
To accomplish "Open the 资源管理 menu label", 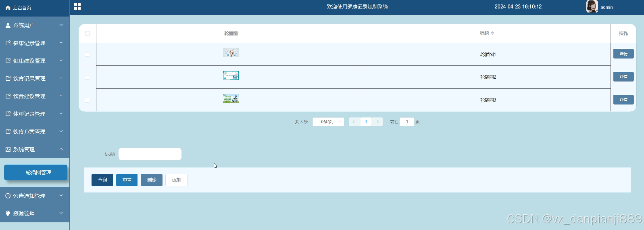I will 24,214.
